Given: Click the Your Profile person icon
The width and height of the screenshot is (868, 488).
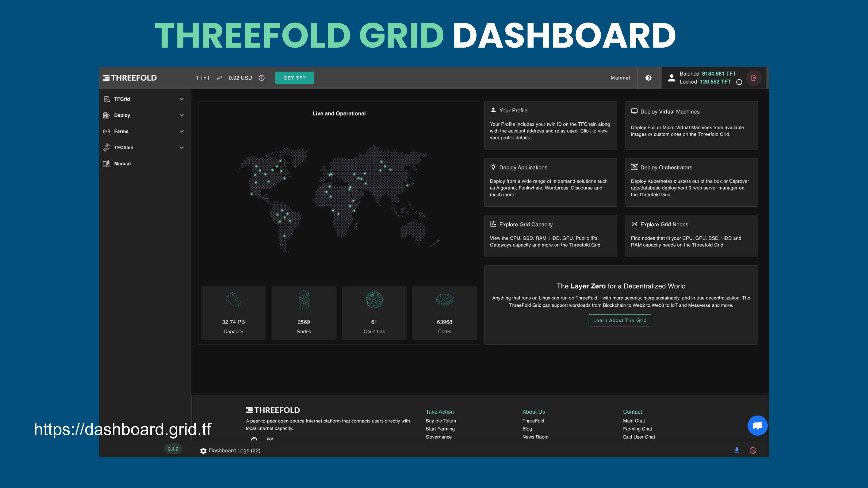Looking at the screenshot, I should [493, 110].
